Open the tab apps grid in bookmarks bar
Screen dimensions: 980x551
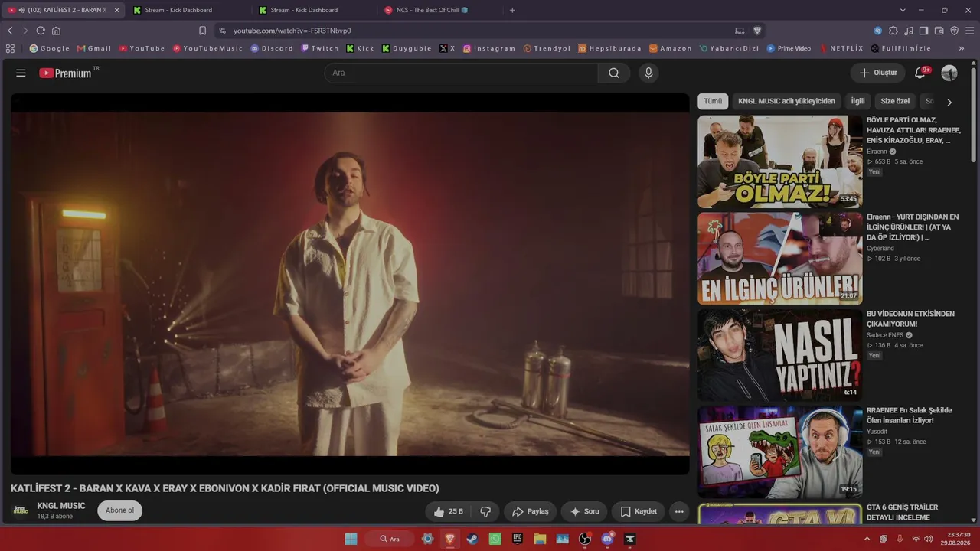tap(10, 48)
